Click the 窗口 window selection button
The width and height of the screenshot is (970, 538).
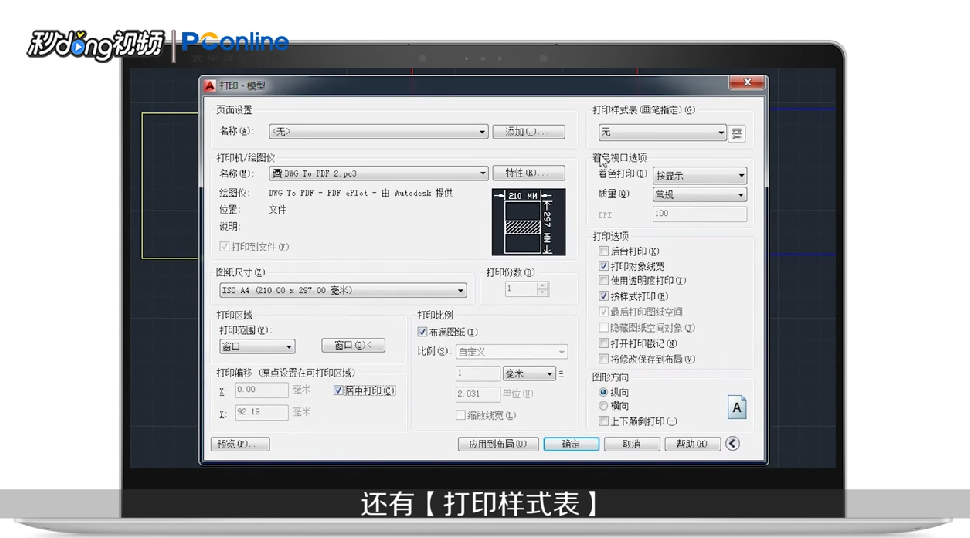[x=353, y=346]
